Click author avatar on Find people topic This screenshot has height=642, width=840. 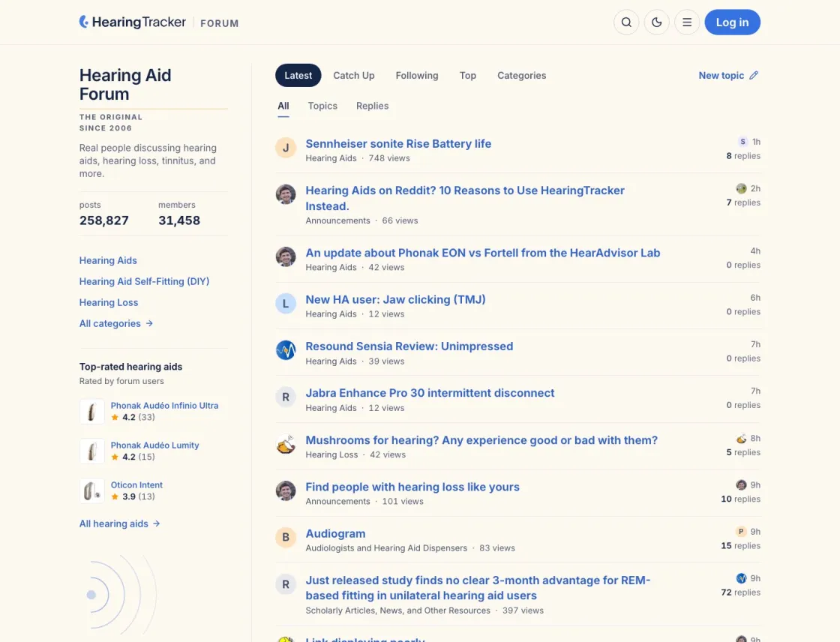286,490
